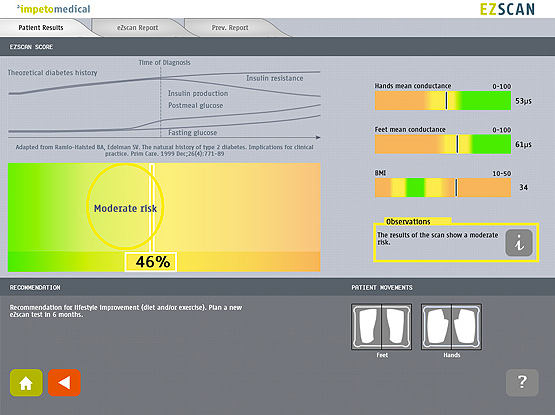Select the Patient Results tab
The image size is (555, 415).
(41, 28)
